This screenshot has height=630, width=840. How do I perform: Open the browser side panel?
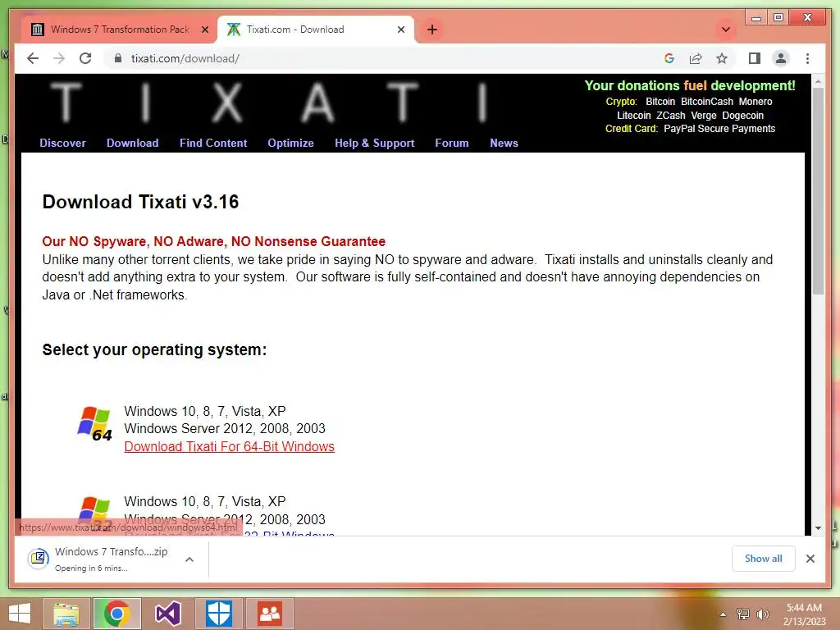coord(755,58)
